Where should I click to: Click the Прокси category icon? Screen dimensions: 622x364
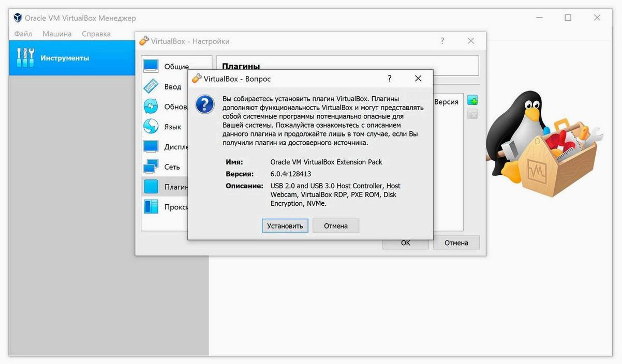151,207
